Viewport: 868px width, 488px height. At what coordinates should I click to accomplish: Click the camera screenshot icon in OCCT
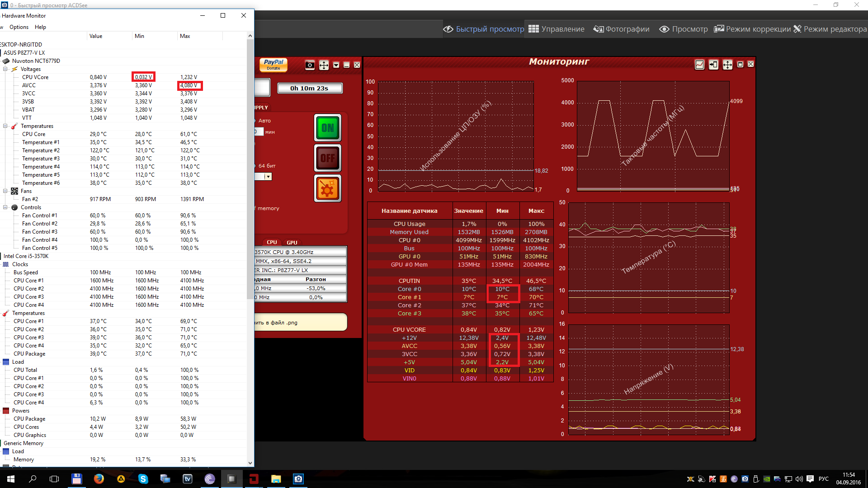310,65
